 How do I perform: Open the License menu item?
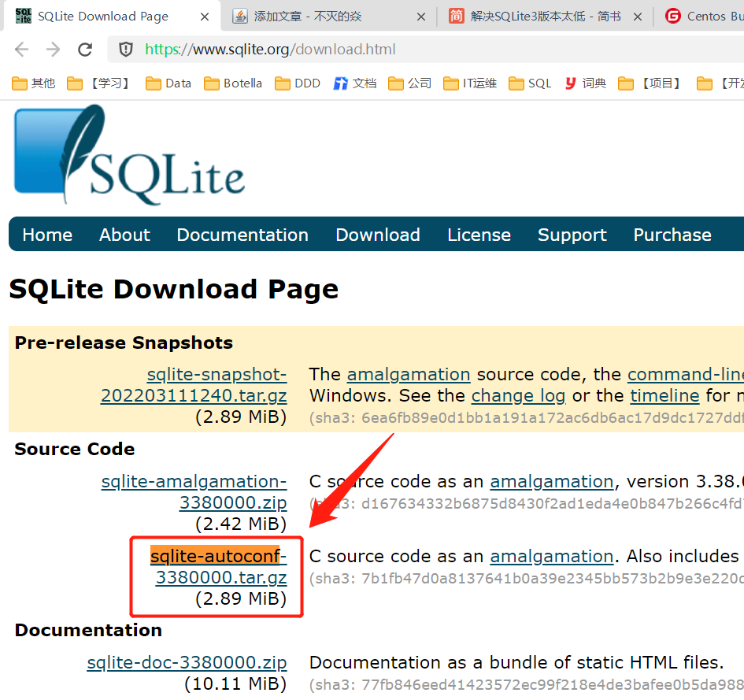[x=479, y=235]
